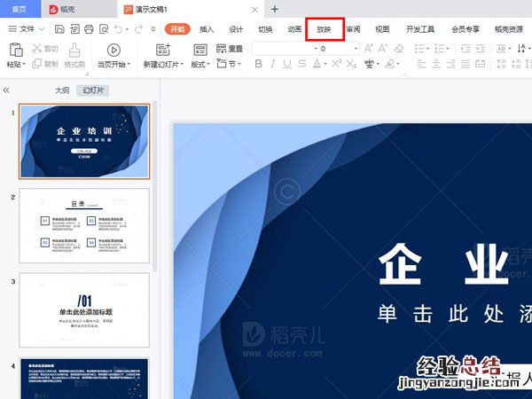The height and width of the screenshot is (399, 532).
Task: Click the Increase Font Size icon
Action: pyautogui.click(x=368, y=49)
